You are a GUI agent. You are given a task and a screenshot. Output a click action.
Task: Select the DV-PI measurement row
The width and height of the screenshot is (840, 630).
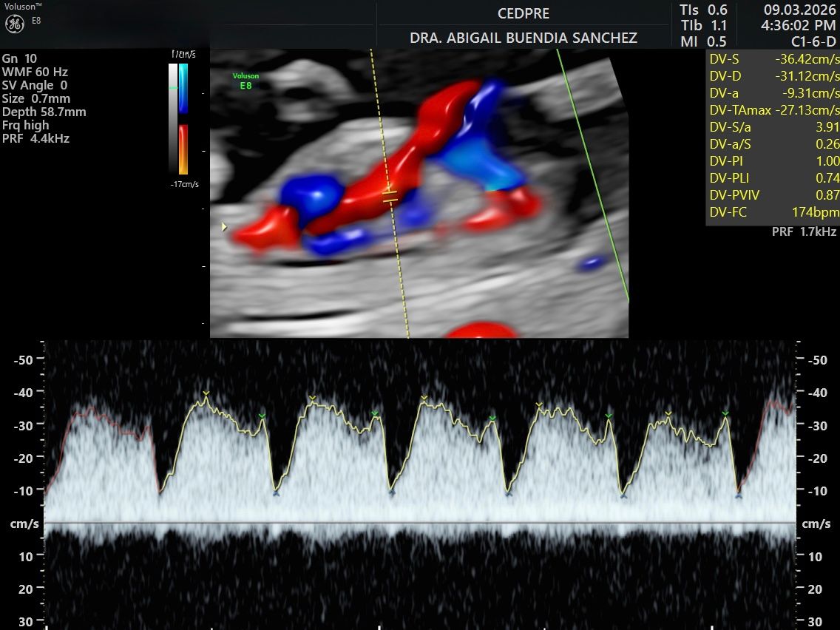773,161
